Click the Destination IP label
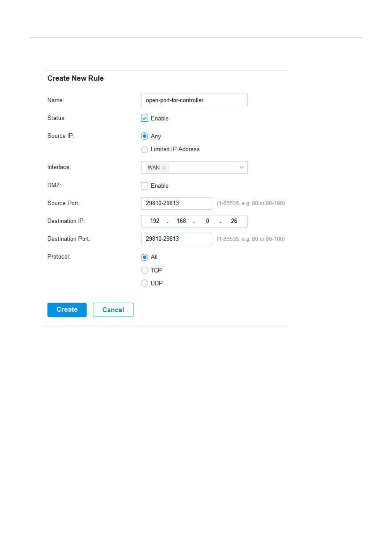This screenshot has height=554, width=392. coord(66,221)
